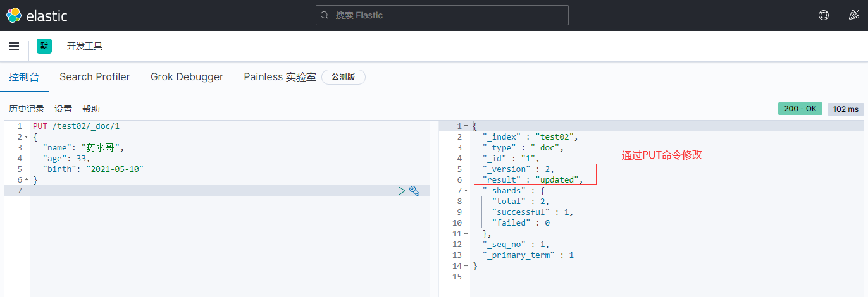Click the "result" : "updated" response line
This screenshot has height=297, width=868.
click(533, 179)
